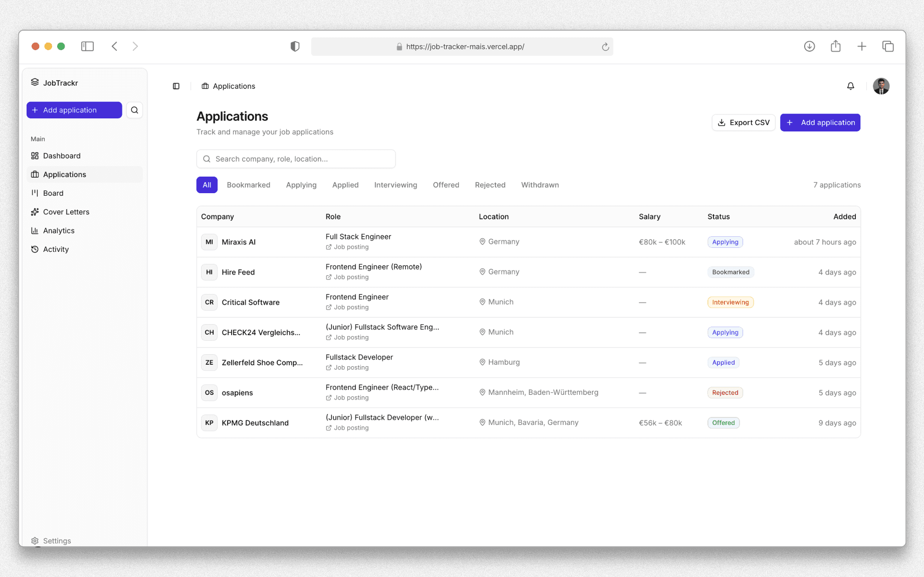Click the browser share icon
This screenshot has width=924, height=577.
coord(835,46)
